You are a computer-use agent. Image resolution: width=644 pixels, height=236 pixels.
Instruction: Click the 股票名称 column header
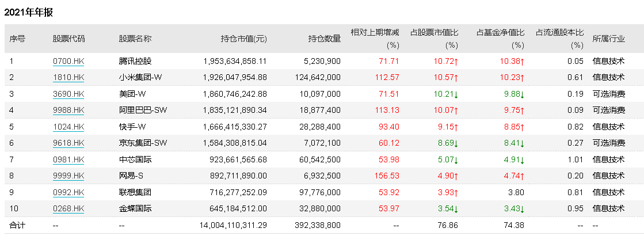click(135, 39)
